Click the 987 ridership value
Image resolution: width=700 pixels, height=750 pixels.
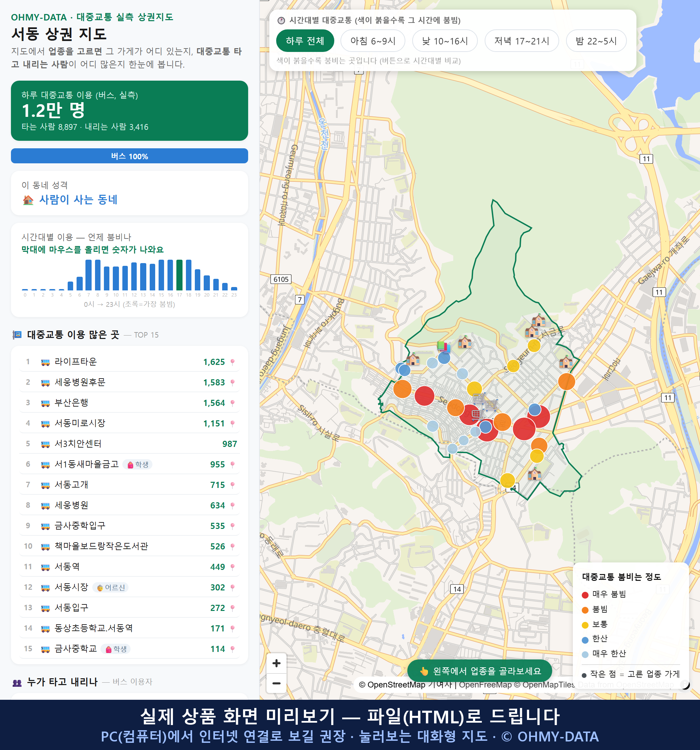point(229,444)
